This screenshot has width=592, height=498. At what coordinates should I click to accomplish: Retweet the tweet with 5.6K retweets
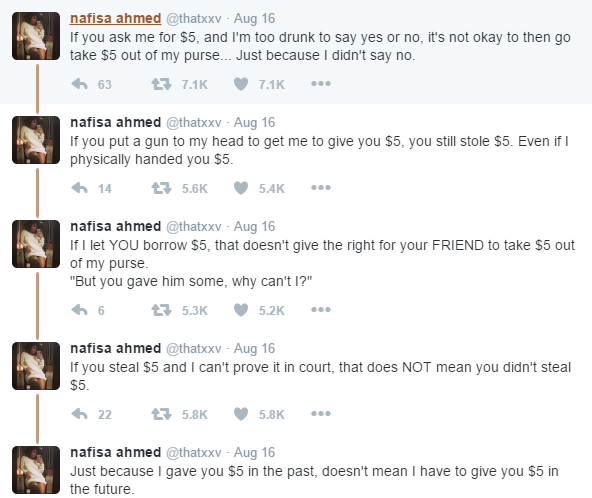pos(161,188)
